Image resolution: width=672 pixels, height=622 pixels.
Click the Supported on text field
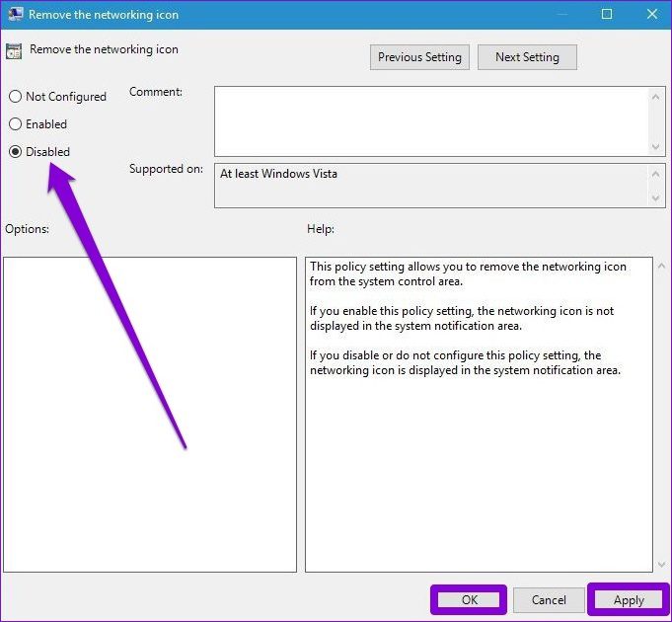pos(431,186)
